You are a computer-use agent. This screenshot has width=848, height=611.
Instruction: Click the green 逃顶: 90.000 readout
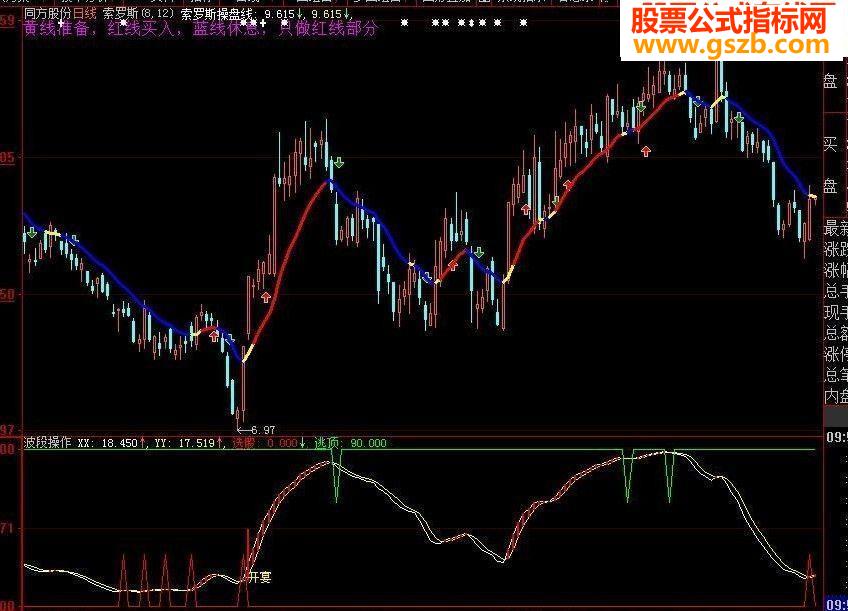(351, 443)
